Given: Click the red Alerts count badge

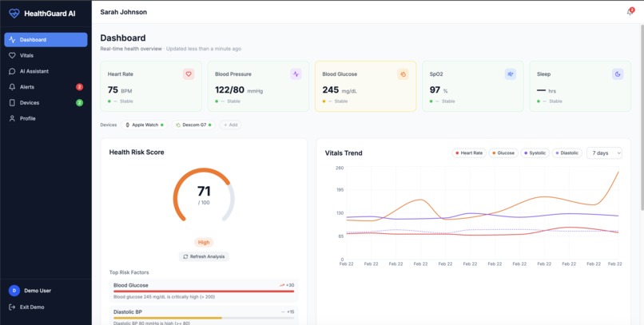Looking at the screenshot, I should pos(79,87).
